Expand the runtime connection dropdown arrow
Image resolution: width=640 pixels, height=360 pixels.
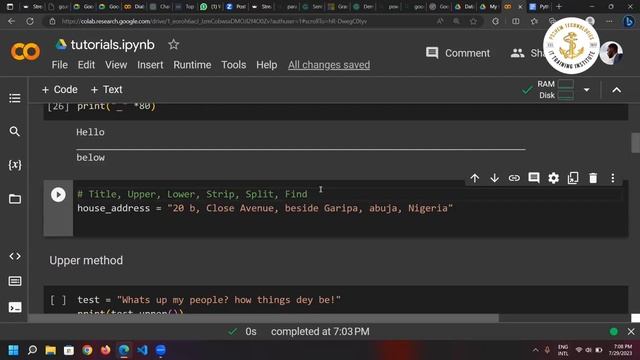click(587, 89)
